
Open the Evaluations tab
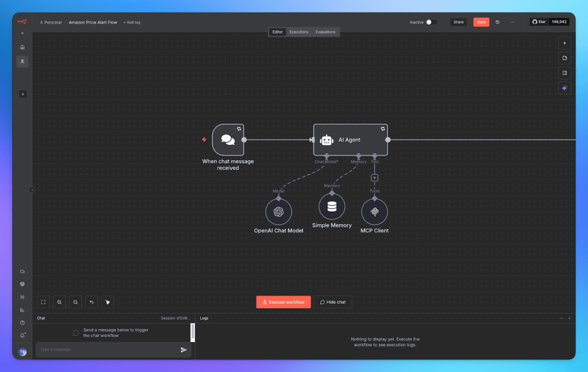coord(326,32)
